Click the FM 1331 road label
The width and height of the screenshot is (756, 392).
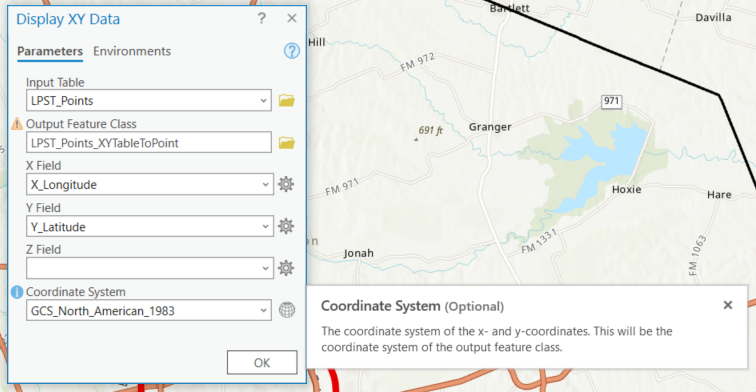click(539, 241)
